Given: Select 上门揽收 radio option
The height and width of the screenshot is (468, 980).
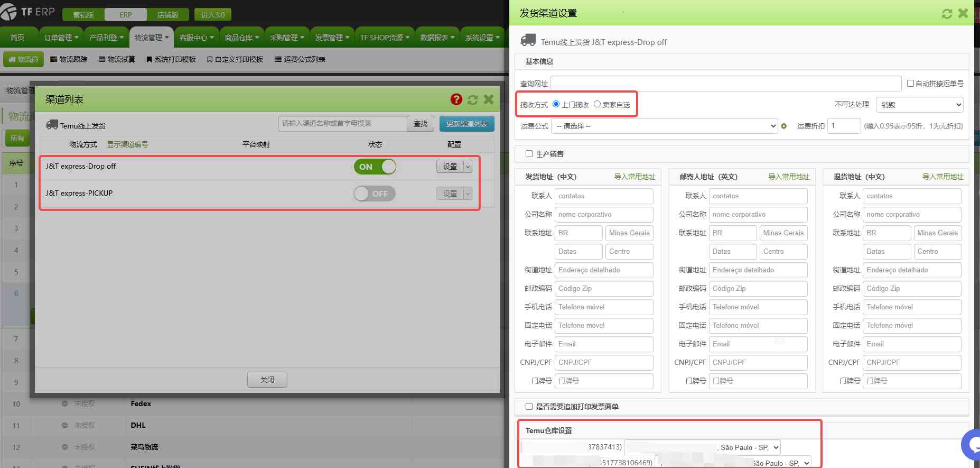Looking at the screenshot, I should point(556,104).
